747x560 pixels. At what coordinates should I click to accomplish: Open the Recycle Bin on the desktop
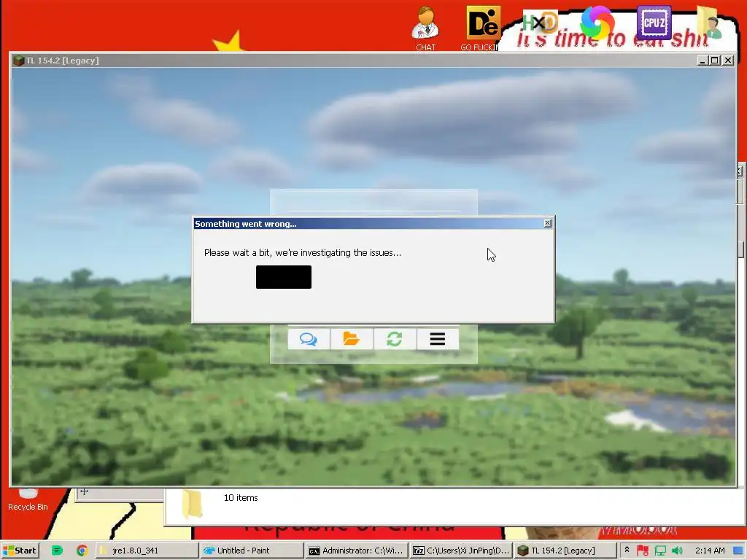click(28, 501)
